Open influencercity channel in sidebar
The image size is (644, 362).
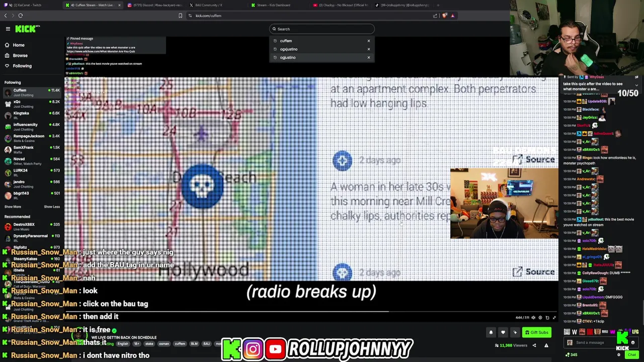32,127
